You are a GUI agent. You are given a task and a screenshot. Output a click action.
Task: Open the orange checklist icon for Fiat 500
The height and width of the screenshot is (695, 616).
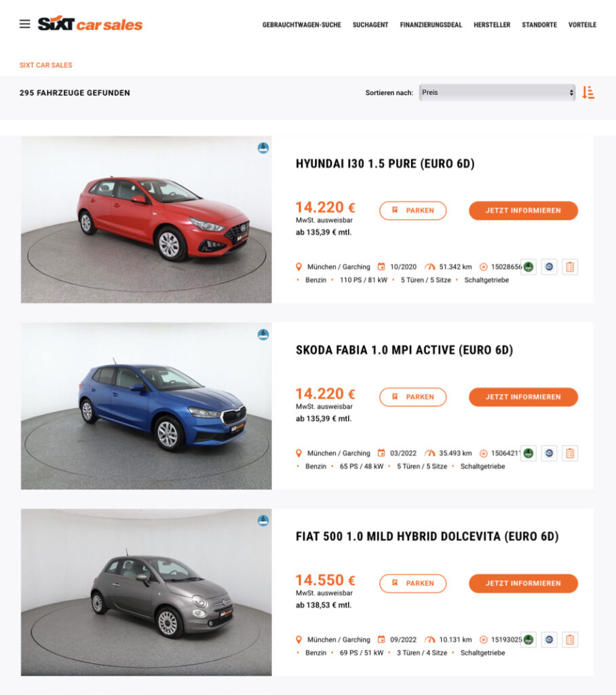(x=570, y=639)
